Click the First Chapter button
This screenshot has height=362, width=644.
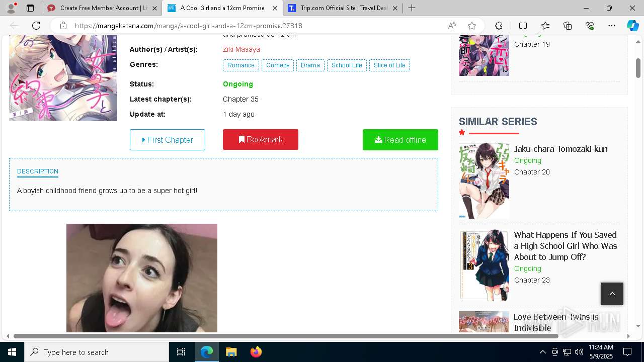[x=168, y=140]
